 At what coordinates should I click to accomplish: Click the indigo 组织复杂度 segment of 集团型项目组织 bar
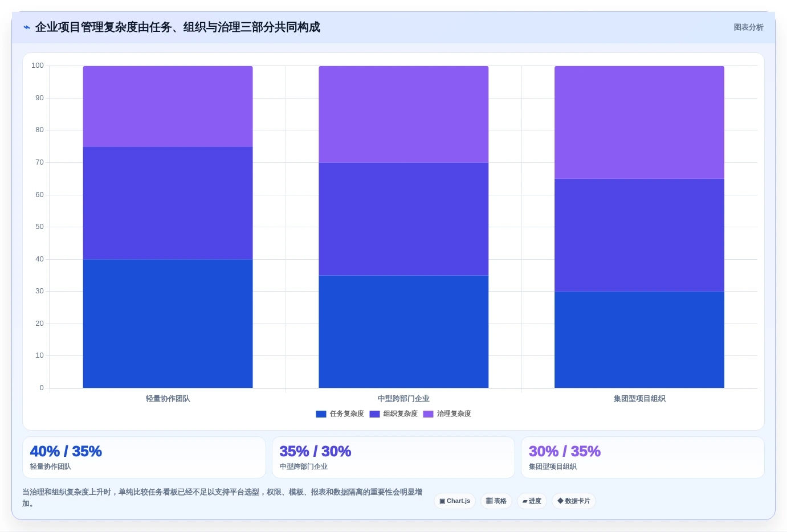639,235
